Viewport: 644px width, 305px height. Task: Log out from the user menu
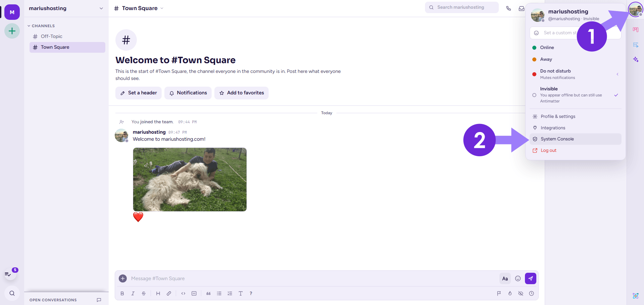point(576,150)
